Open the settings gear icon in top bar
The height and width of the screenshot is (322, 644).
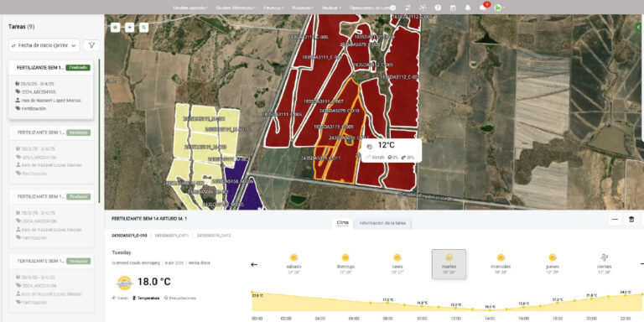coord(392,8)
